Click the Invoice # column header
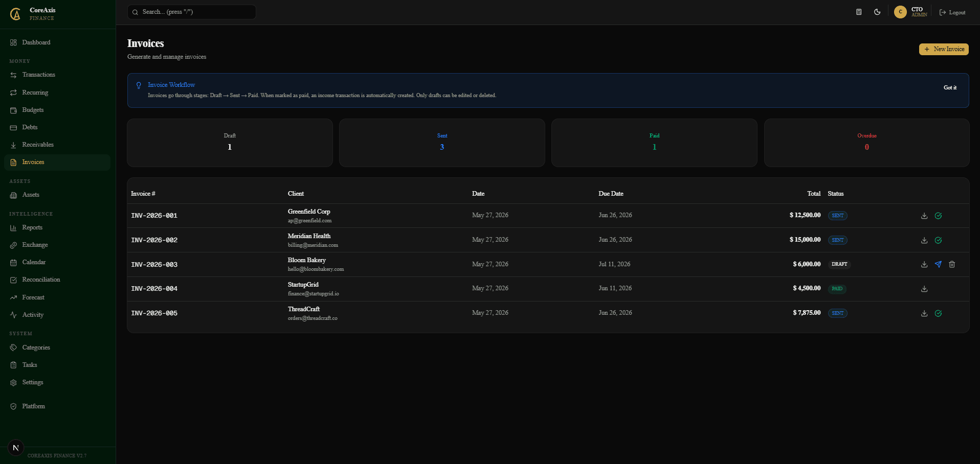 (143, 194)
